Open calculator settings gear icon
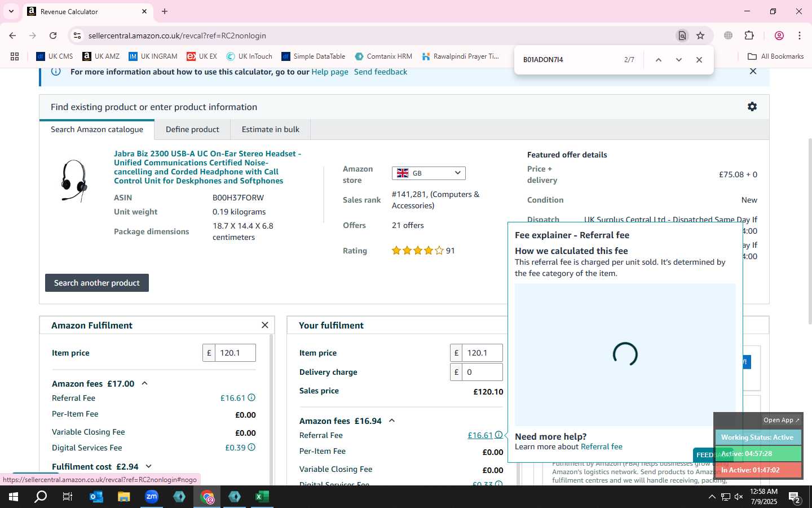This screenshot has height=508, width=812. click(x=752, y=107)
